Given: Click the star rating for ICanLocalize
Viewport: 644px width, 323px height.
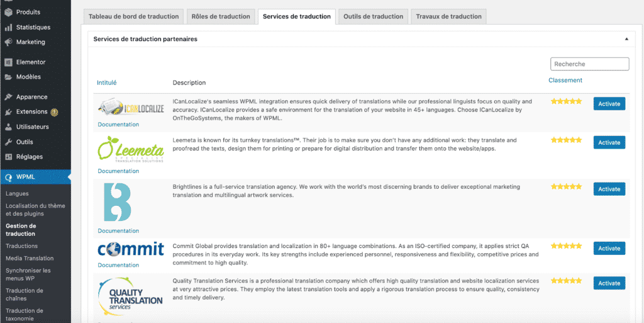Looking at the screenshot, I should coord(567,101).
